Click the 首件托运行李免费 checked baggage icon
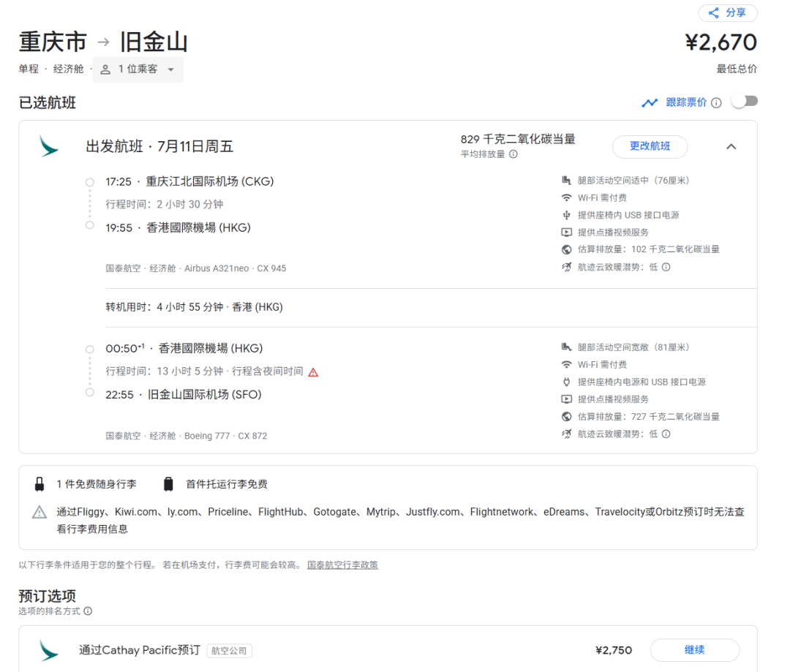The width and height of the screenshot is (790, 672). pos(169,484)
